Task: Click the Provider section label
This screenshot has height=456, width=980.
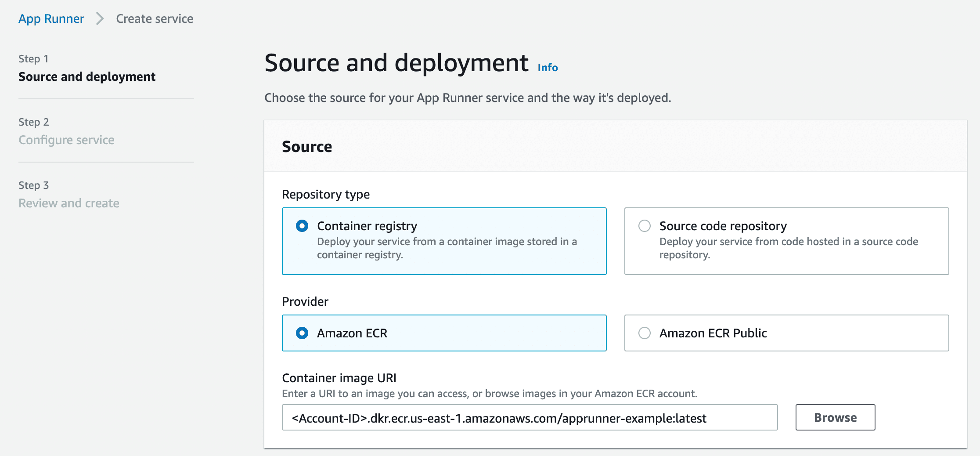Action: pyautogui.click(x=305, y=302)
